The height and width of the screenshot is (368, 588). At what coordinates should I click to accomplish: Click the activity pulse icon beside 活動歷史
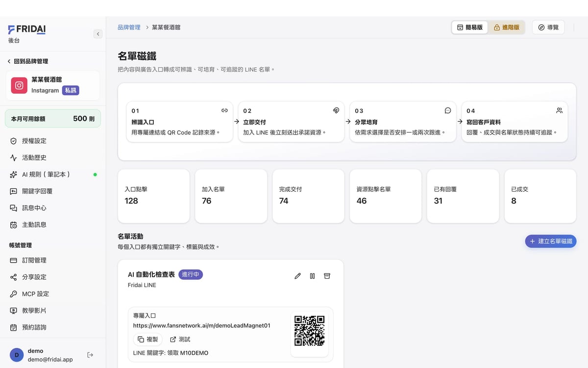[x=14, y=158]
